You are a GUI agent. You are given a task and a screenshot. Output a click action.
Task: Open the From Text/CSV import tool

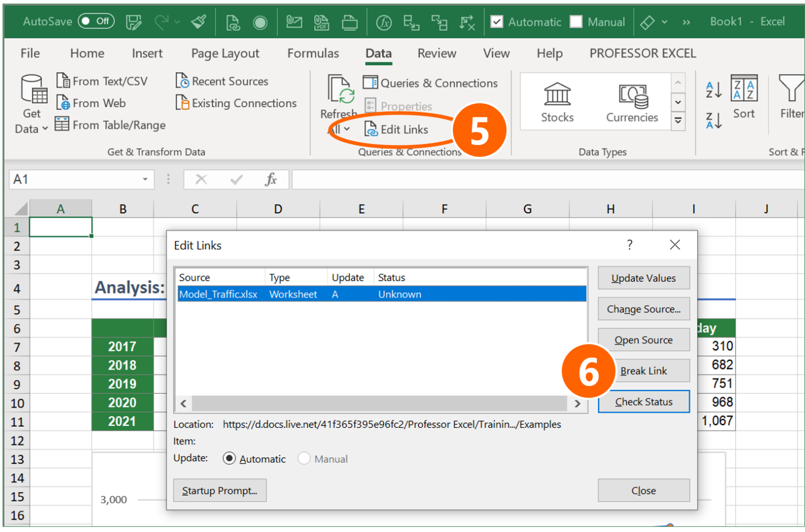point(103,81)
